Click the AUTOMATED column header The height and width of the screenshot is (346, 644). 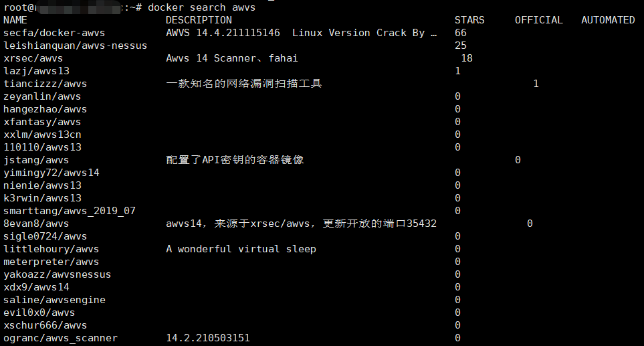609,20
